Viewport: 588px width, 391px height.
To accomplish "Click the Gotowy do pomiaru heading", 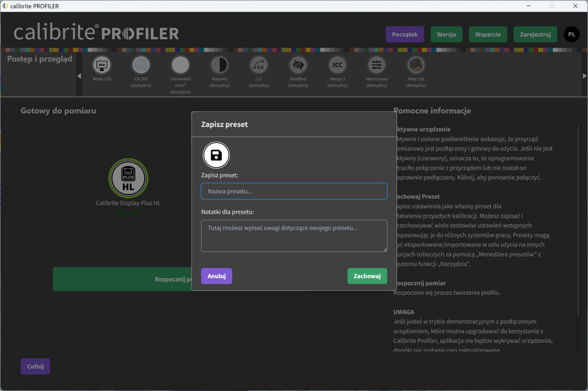I will (58, 111).
